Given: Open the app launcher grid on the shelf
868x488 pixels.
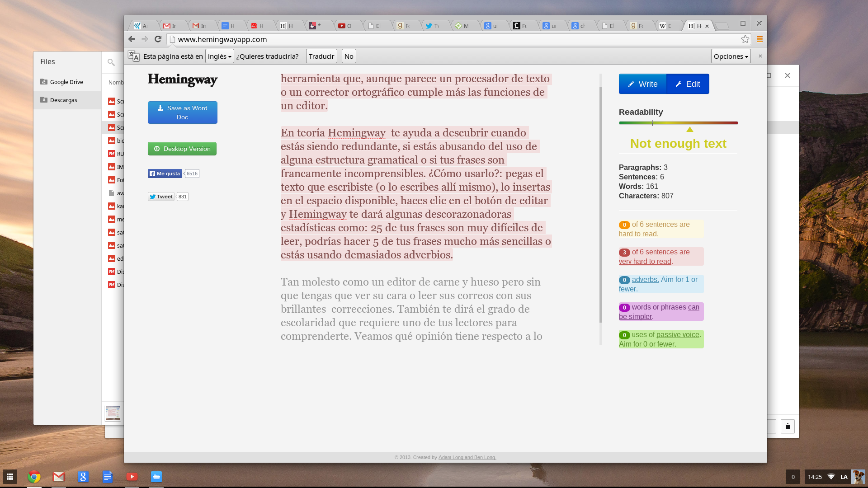Looking at the screenshot, I should click(x=10, y=477).
